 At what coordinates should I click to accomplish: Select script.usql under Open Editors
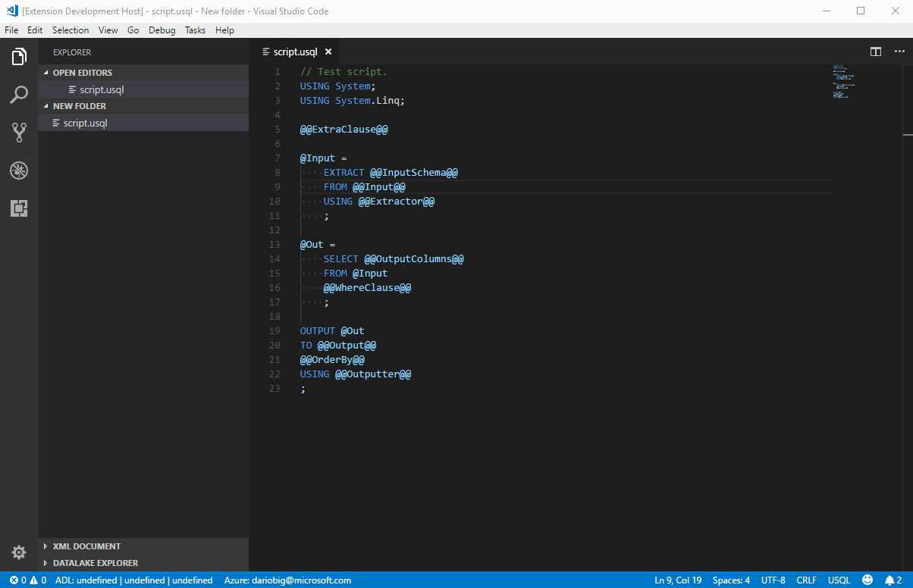(x=143, y=89)
